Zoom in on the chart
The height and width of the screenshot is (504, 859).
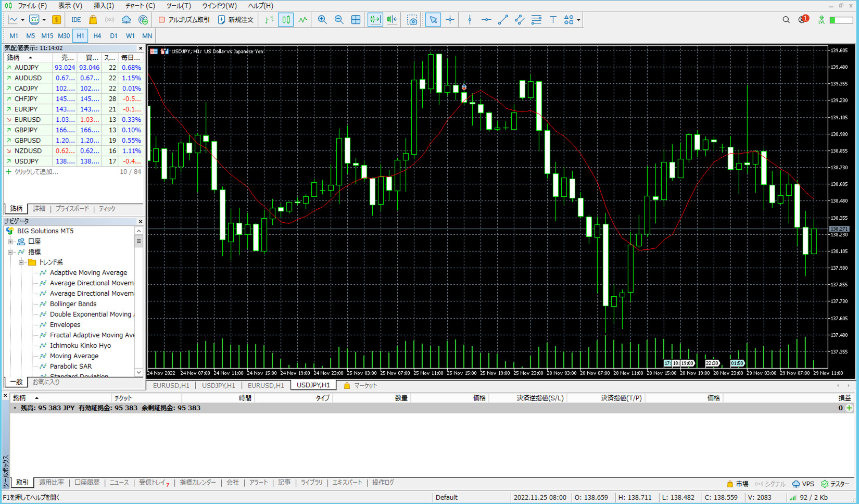pyautogui.click(x=322, y=20)
